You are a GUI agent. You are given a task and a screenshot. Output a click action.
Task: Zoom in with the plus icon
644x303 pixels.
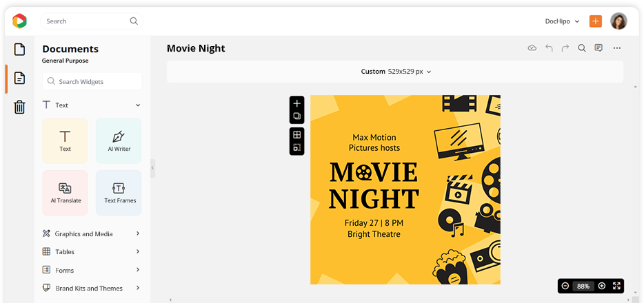tap(602, 286)
